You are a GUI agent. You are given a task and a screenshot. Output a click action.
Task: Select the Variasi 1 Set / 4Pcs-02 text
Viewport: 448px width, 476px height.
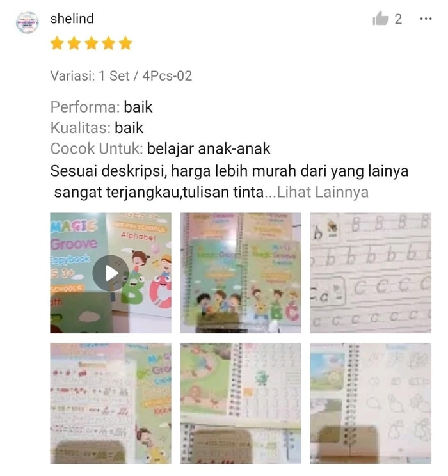tap(121, 76)
